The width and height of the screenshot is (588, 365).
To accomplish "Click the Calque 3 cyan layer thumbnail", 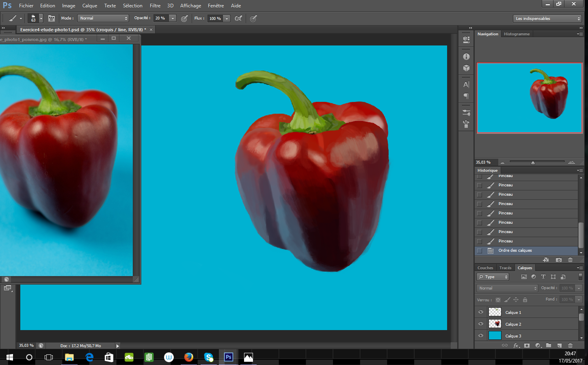I will coord(495,335).
